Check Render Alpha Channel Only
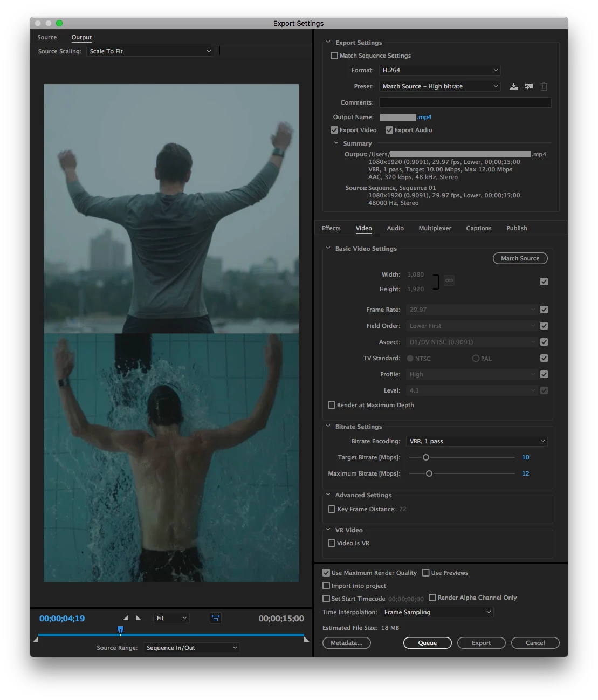The height and width of the screenshot is (700, 598). 432,598
